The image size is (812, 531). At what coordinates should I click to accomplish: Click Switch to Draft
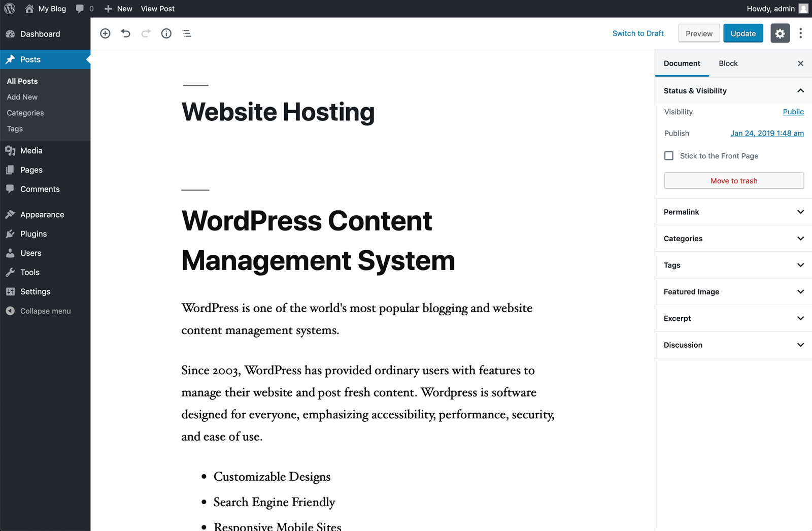point(638,34)
